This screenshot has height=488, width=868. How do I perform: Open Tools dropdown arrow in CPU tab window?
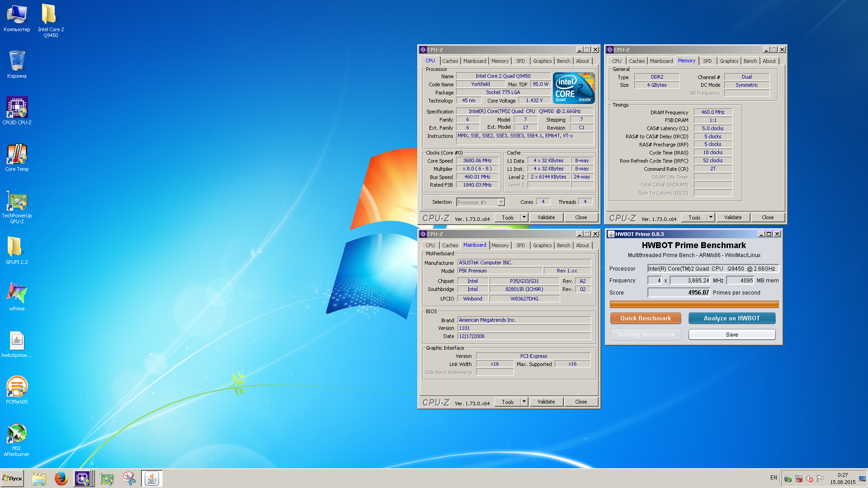tap(524, 217)
